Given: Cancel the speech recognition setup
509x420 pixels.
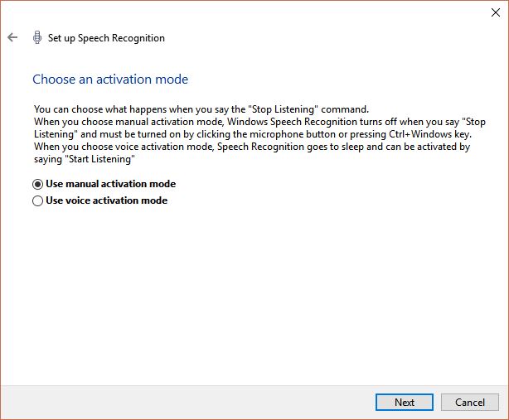Looking at the screenshot, I should point(470,402).
